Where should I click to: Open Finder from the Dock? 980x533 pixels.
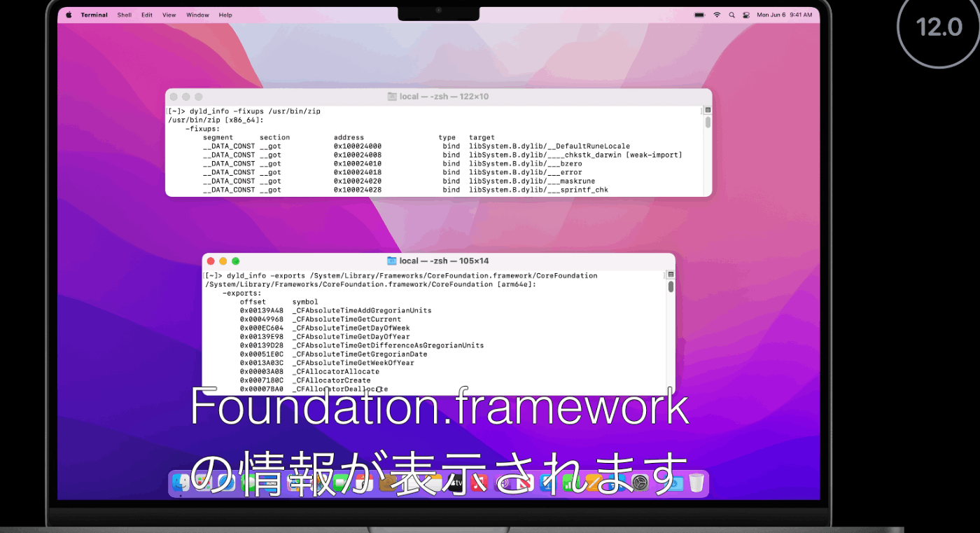[x=181, y=483]
